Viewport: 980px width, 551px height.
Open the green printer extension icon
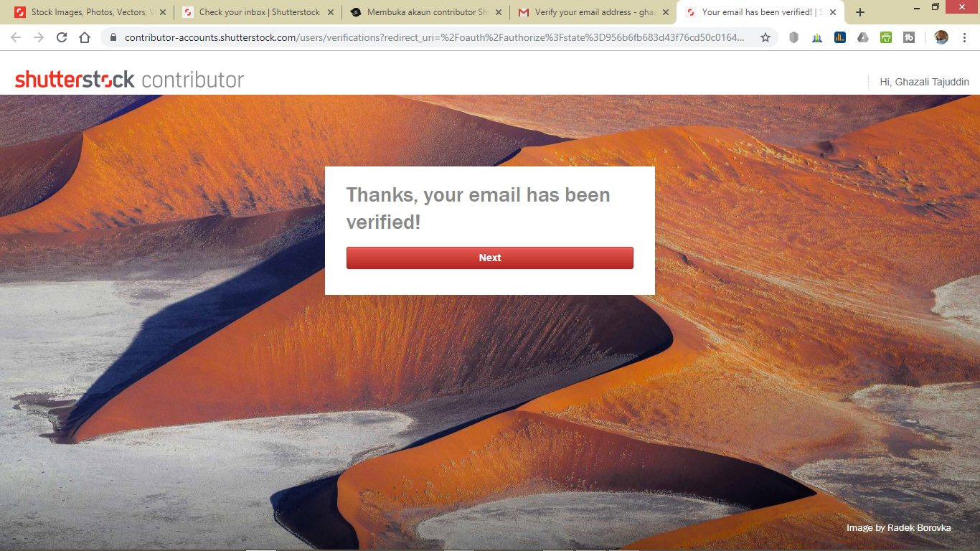886,37
